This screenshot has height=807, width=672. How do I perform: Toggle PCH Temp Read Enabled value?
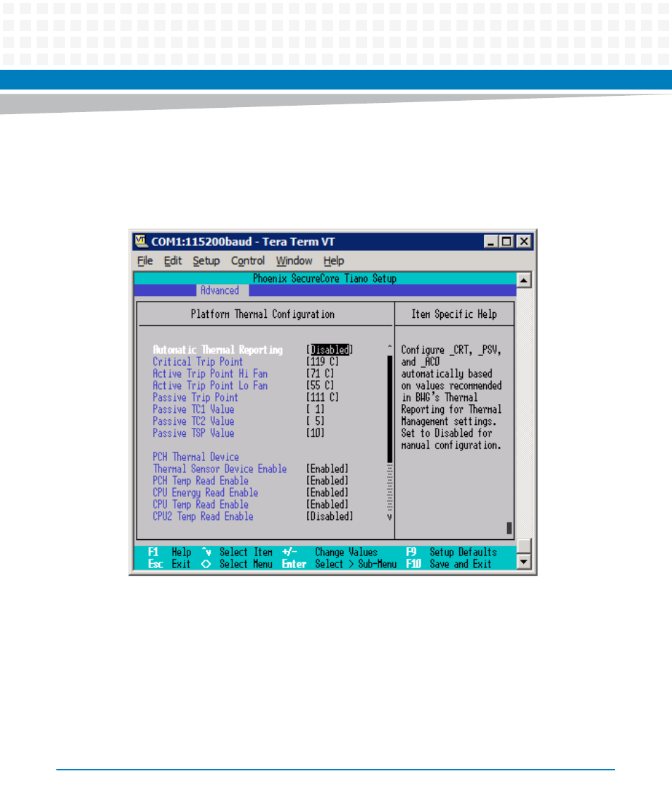click(x=328, y=481)
